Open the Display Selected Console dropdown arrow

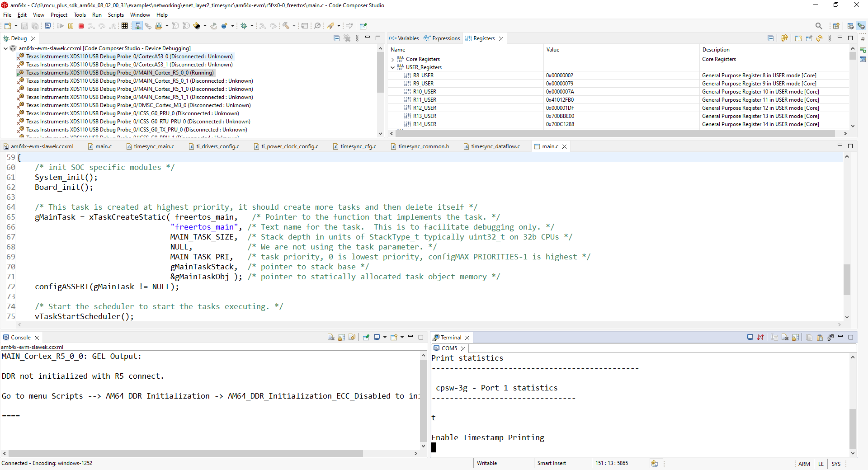385,337
